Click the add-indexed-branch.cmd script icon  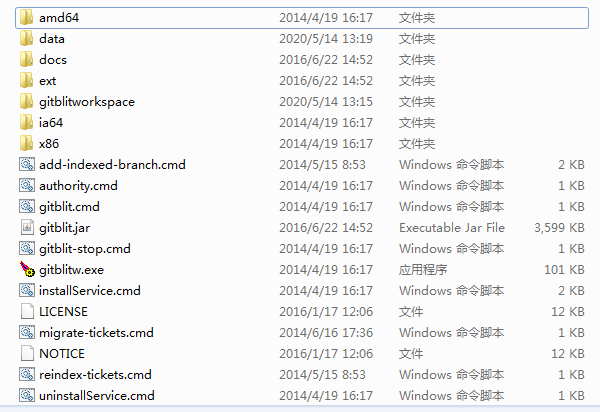pyautogui.click(x=27, y=164)
